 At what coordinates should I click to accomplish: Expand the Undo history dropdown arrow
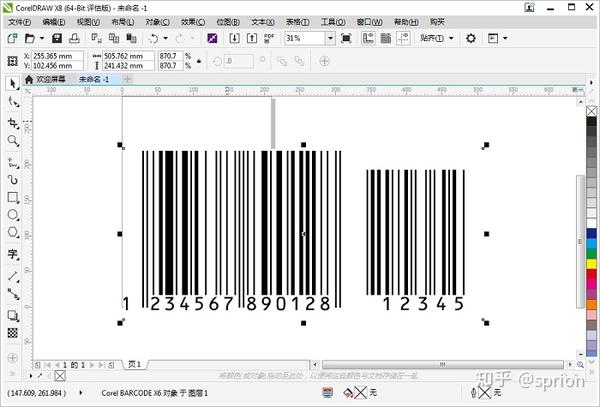tap(165, 38)
